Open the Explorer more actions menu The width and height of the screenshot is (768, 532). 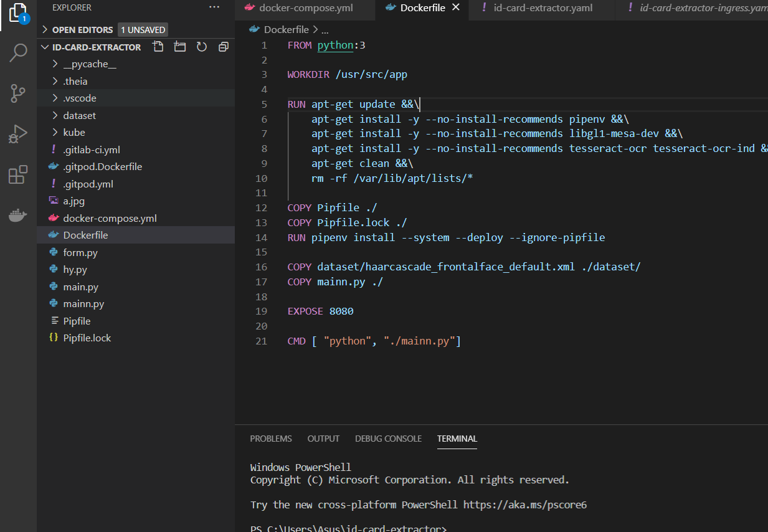pos(214,6)
